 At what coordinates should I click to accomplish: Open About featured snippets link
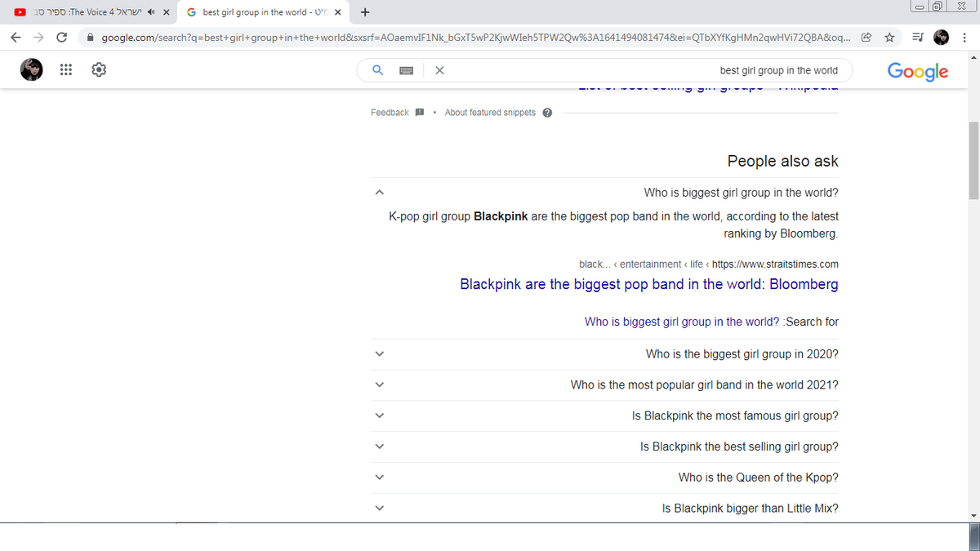click(490, 113)
